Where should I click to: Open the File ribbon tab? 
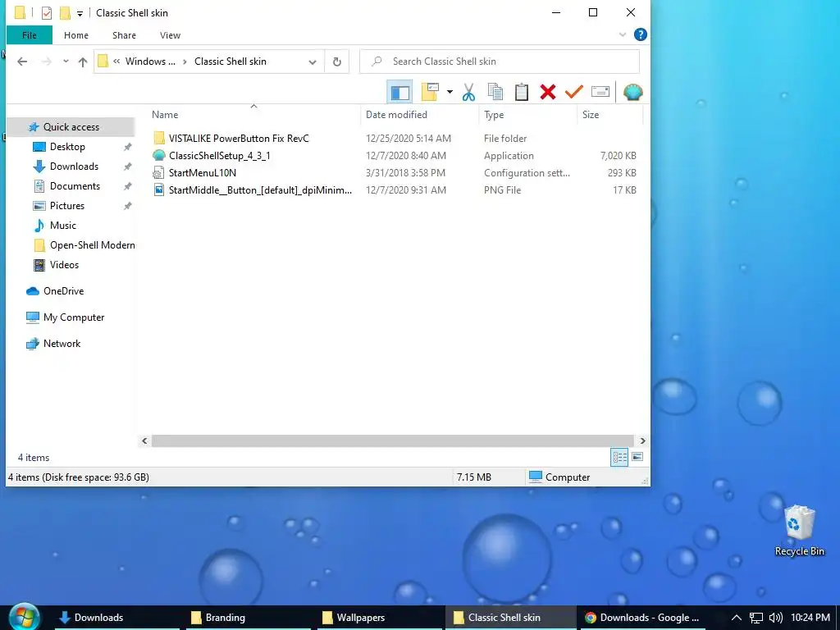(30, 35)
